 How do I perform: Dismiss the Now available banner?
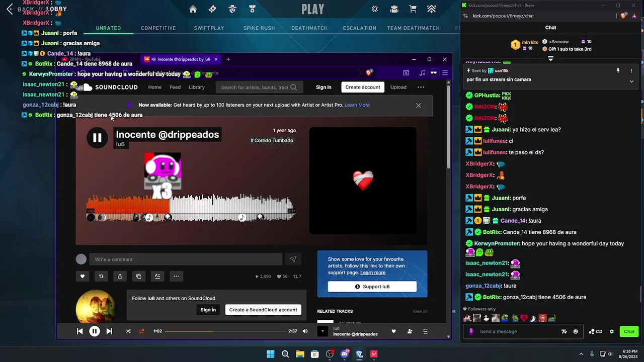pyautogui.click(x=418, y=105)
